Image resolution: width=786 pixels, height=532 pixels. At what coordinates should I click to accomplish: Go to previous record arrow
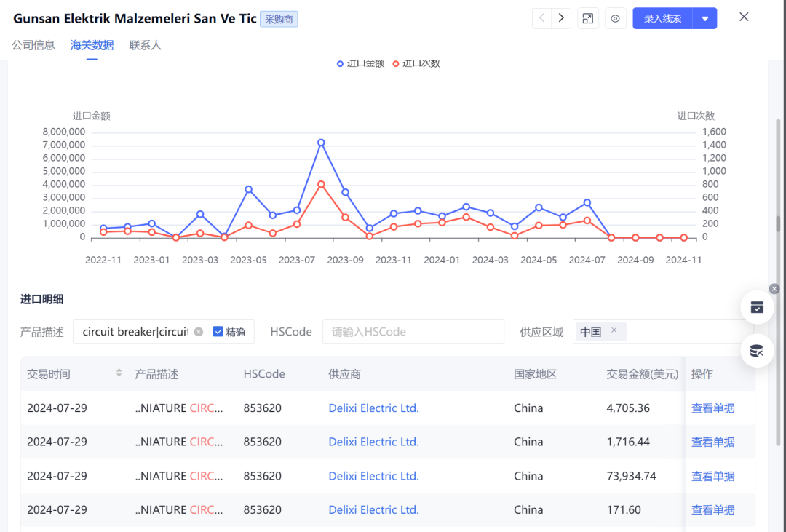point(542,18)
